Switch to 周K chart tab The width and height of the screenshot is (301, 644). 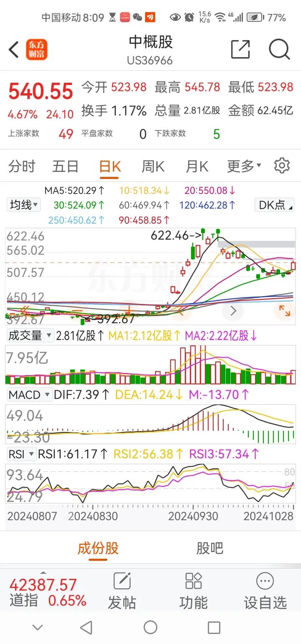click(x=153, y=166)
